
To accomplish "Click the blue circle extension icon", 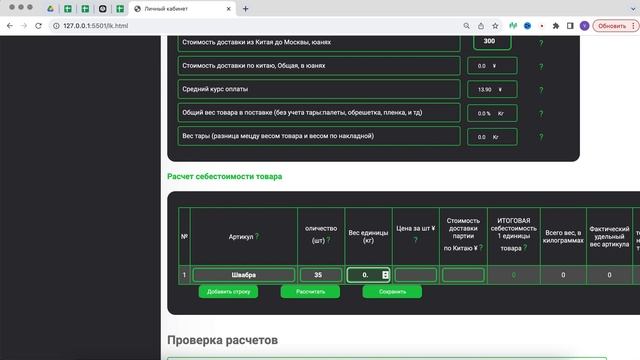I will [527, 26].
